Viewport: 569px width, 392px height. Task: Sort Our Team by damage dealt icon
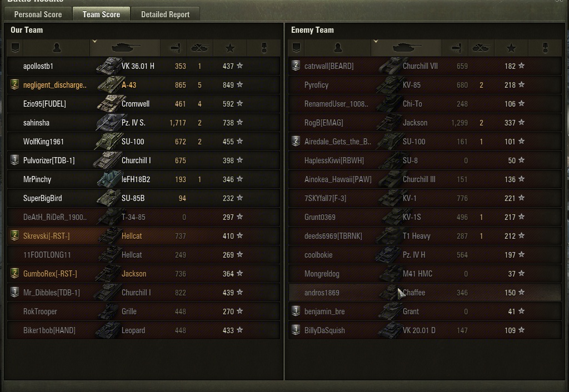(x=174, y=48)
